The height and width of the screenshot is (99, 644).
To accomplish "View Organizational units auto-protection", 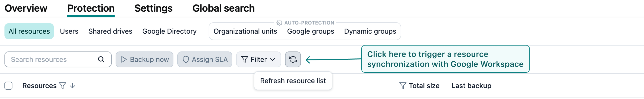I will [x=245, y=31].
